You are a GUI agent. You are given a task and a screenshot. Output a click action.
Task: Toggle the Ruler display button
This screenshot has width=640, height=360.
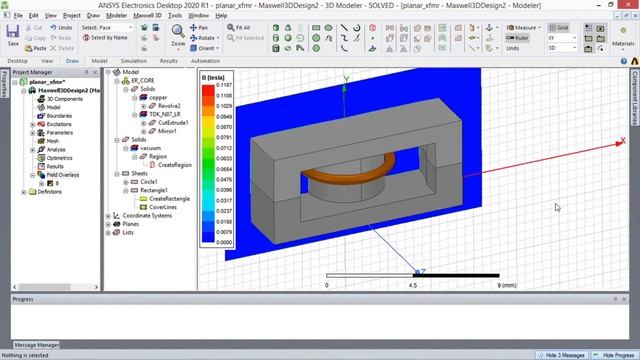point(518,38)
